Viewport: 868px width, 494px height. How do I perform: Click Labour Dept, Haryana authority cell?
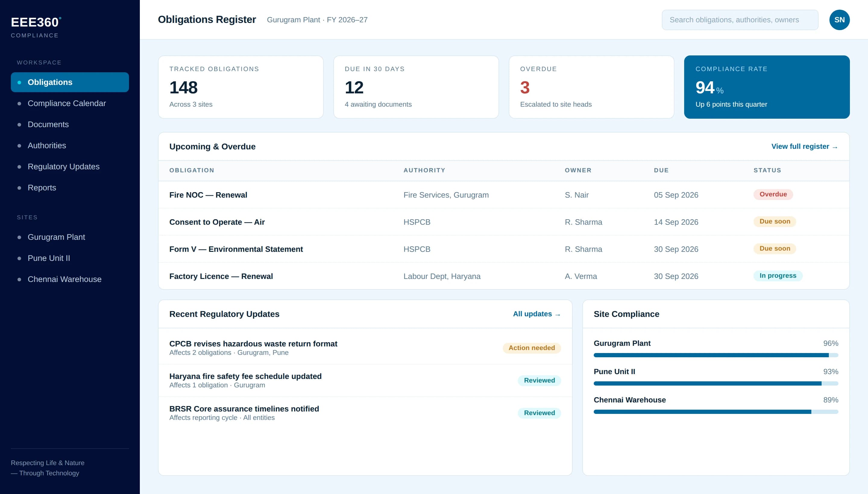click(442, 276)
